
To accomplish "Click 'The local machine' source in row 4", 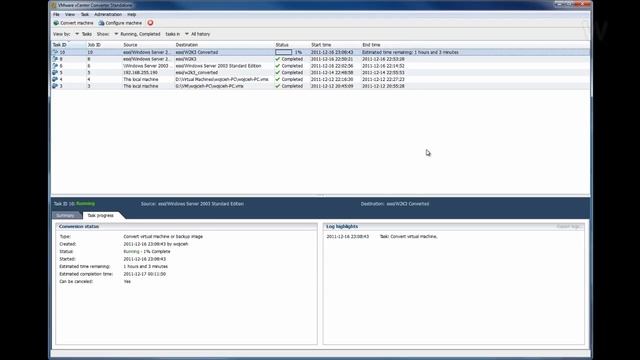I will point(141,79).
